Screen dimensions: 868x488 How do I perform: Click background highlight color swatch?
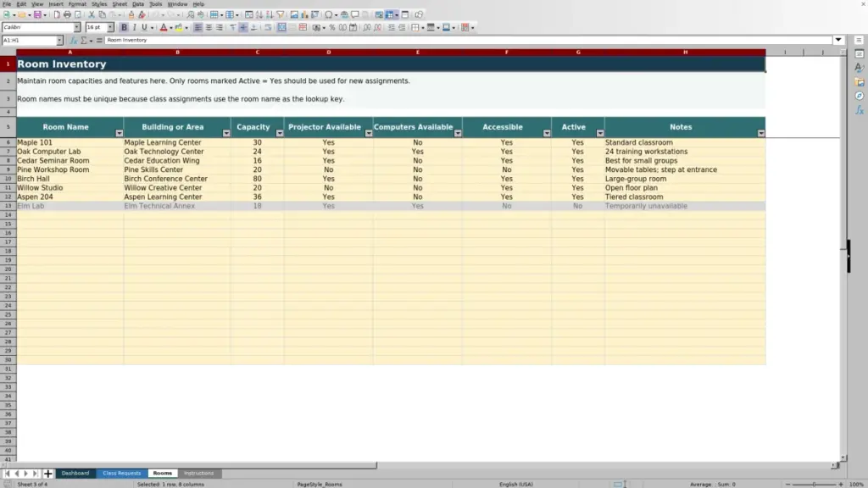tap(179, 27)
